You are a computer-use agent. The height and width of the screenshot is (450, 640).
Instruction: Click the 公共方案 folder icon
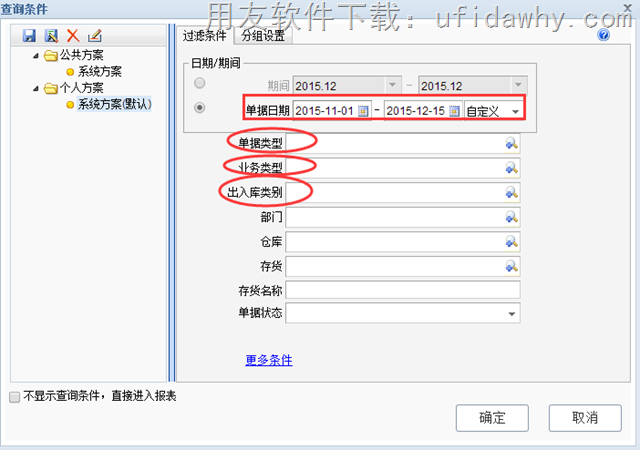[x=51, y=55]
